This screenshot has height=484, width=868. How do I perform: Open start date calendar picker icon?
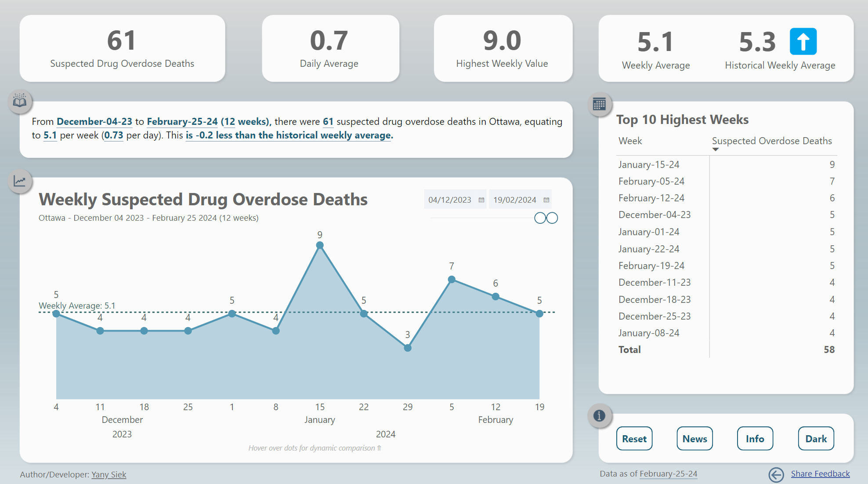point(481,200)
